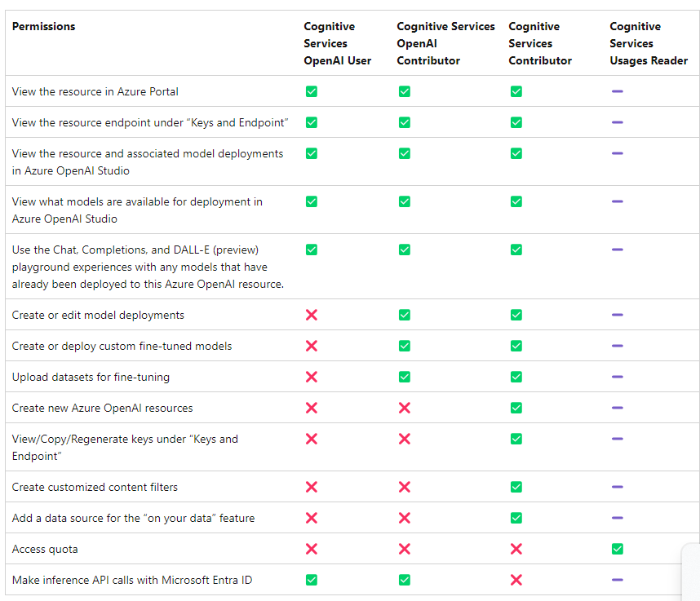The width and height of the screenshot is (700, 601).
Task: Click the checkmark in Add a data source row
Action: coord(516,518)
